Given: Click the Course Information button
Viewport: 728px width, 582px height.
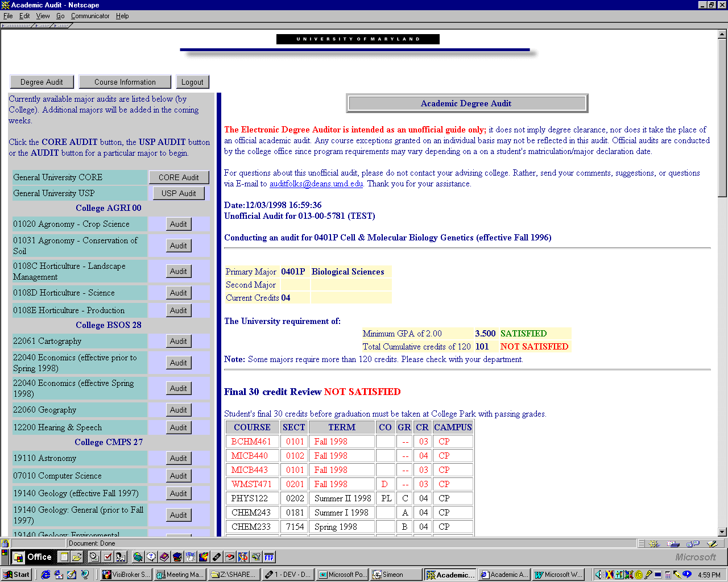Looking at the screenshot, I should [125, 82].
